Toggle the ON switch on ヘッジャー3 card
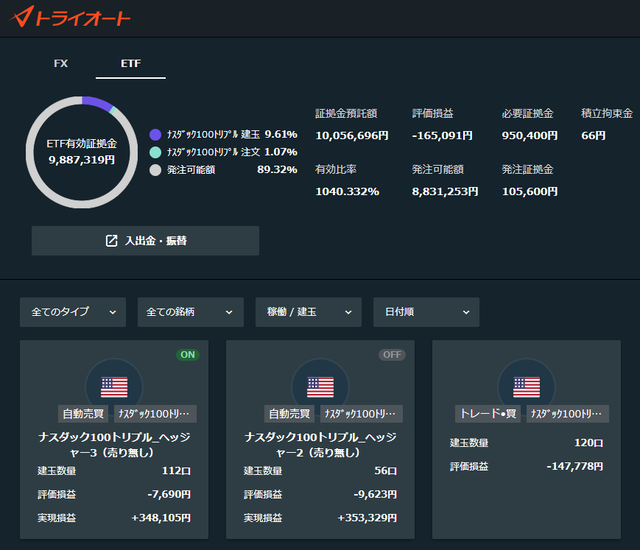This screenshot has height=550, width=640. (188, 355)
